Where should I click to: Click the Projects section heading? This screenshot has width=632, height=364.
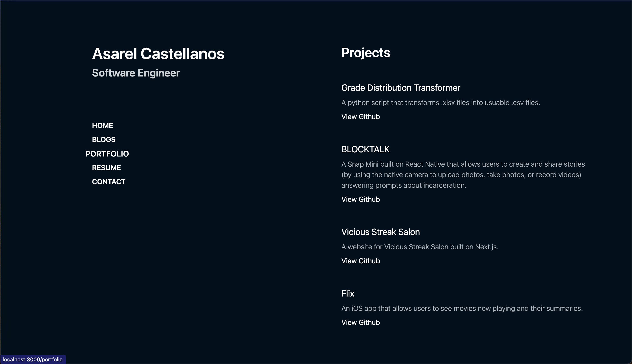366,53
